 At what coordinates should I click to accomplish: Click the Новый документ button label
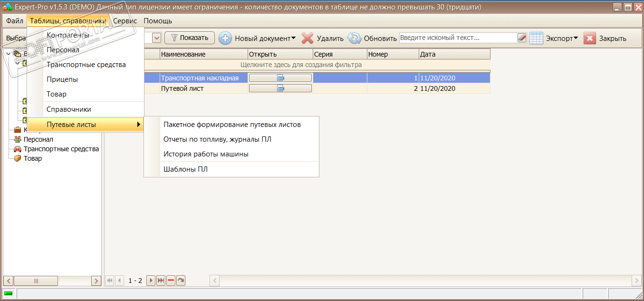(262, 39)
